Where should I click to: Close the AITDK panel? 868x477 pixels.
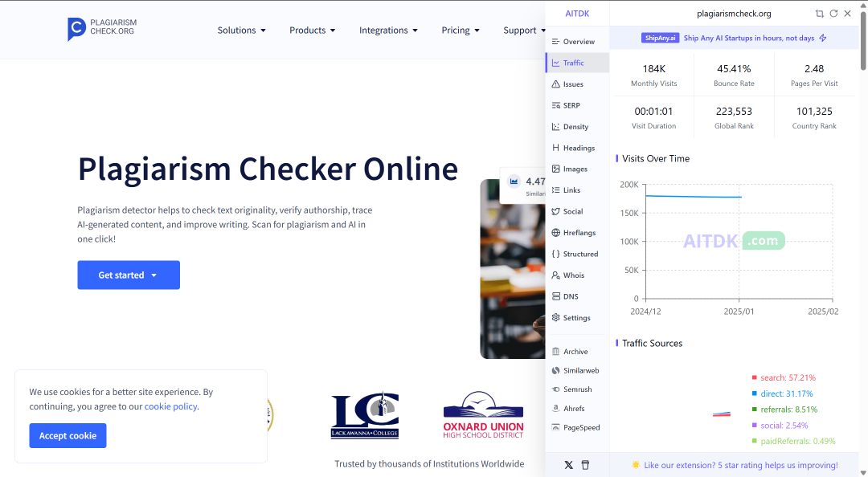point(848,14)
